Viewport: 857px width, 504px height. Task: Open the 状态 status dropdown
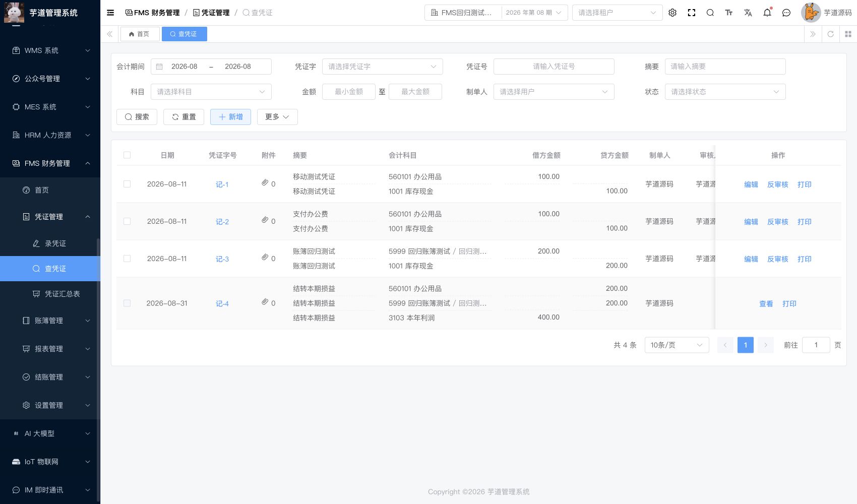click(x=725, y=92)
